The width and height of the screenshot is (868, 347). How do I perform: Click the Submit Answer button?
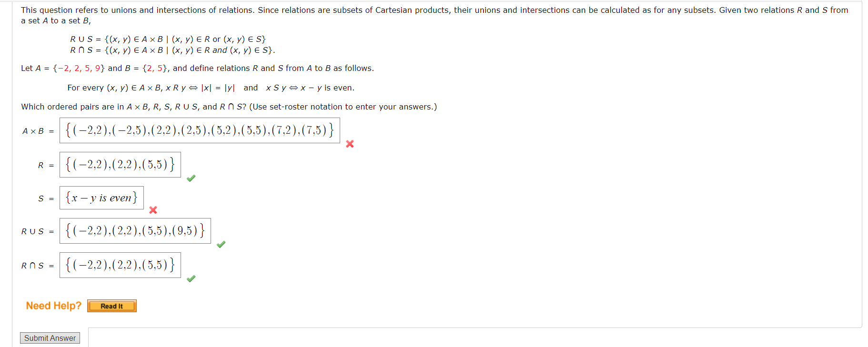[50, 337]
